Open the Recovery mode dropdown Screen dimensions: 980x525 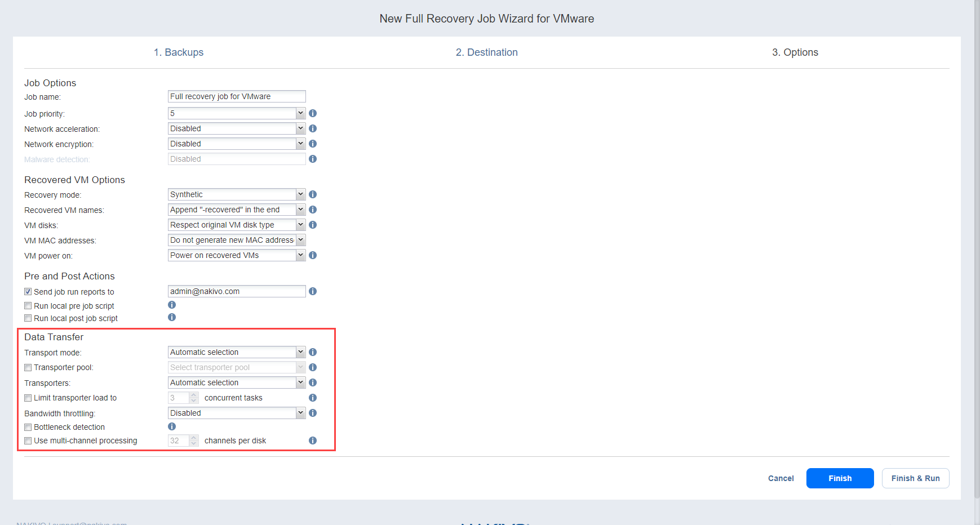click(237, 194)
